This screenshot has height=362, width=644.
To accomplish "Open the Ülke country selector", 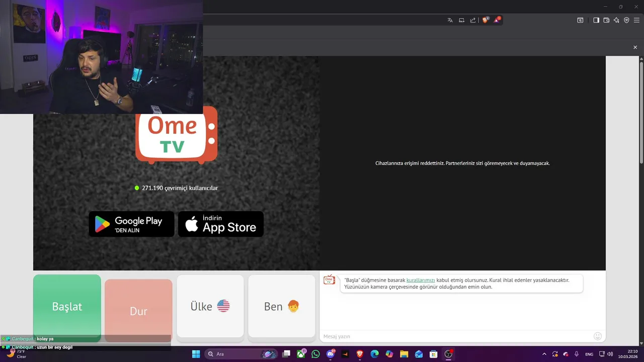I will (x=210, y=306).
